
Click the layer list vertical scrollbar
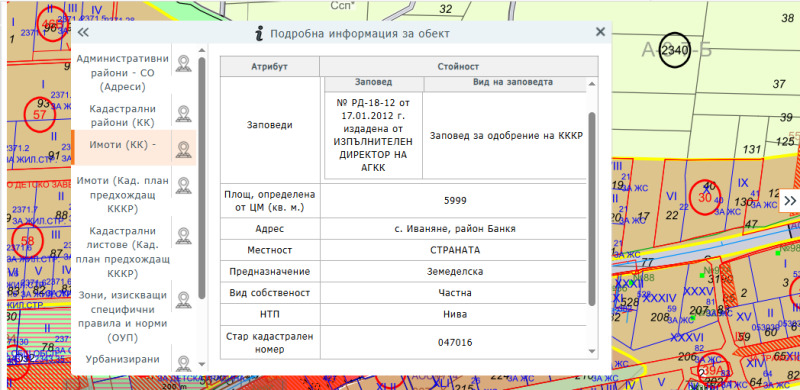202,178
